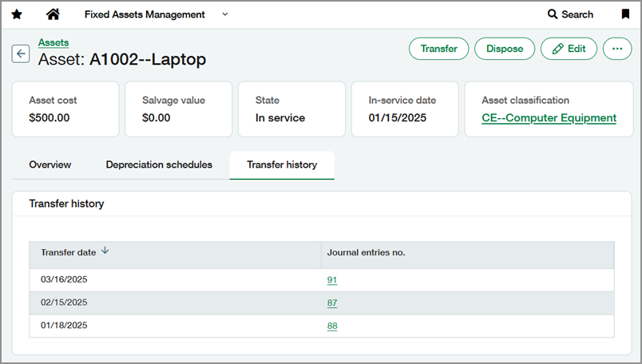The height and width of the screenshot is (364, 642).
Task: Open journal entry 91 link
Action: [x=332, y=280]
